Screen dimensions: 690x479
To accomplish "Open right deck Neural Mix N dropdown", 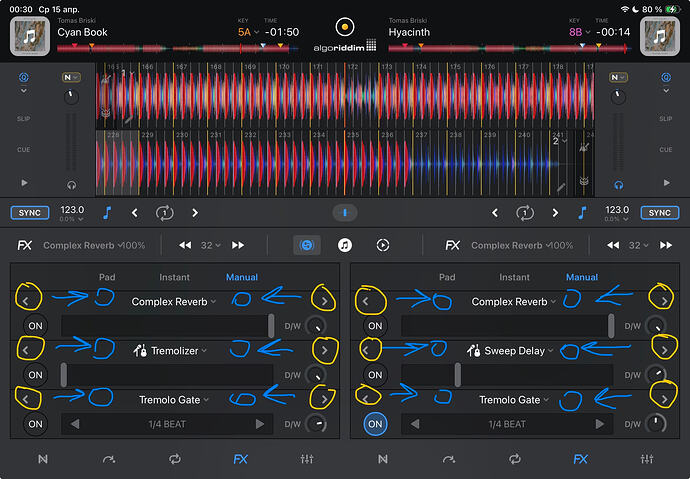I will pyautogui.click(x=618, y=77).
